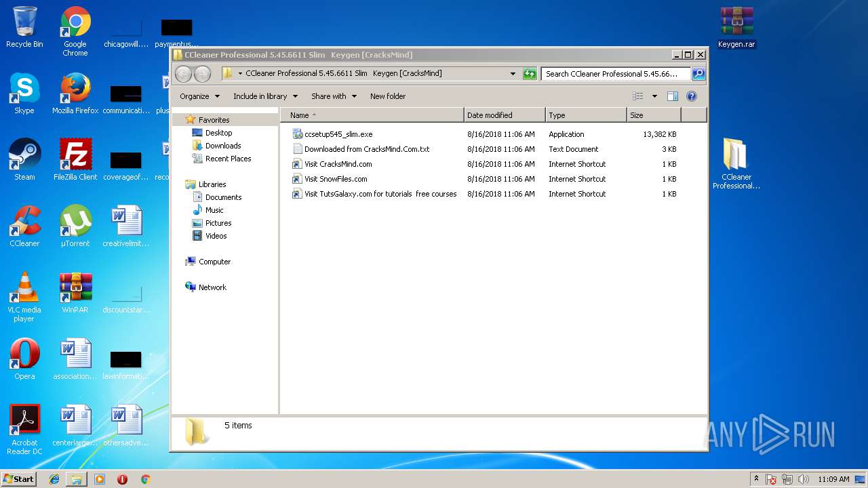
Task: Open the Explorer help button
Action: coord(692,96)
